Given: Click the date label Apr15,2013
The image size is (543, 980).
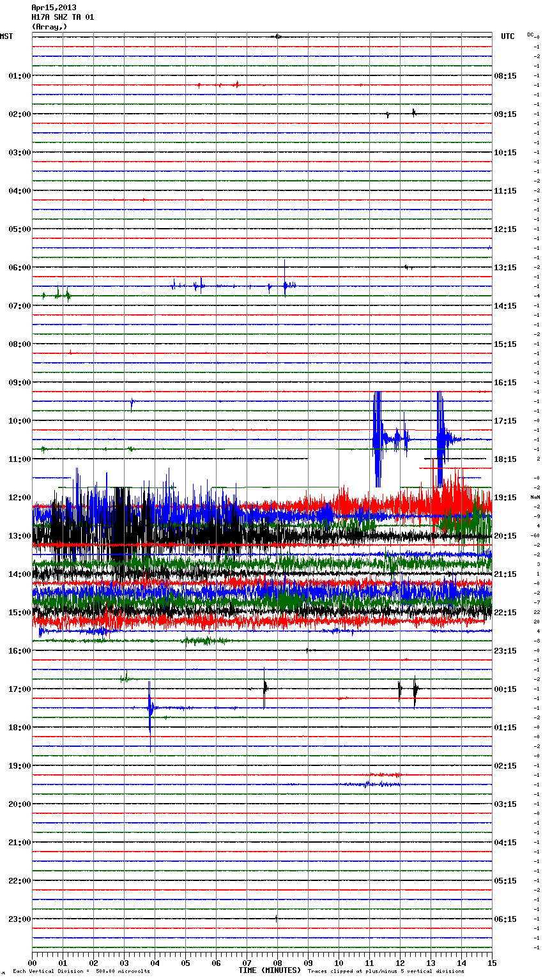Looking at the screenshot, I should tap(54, 8).
